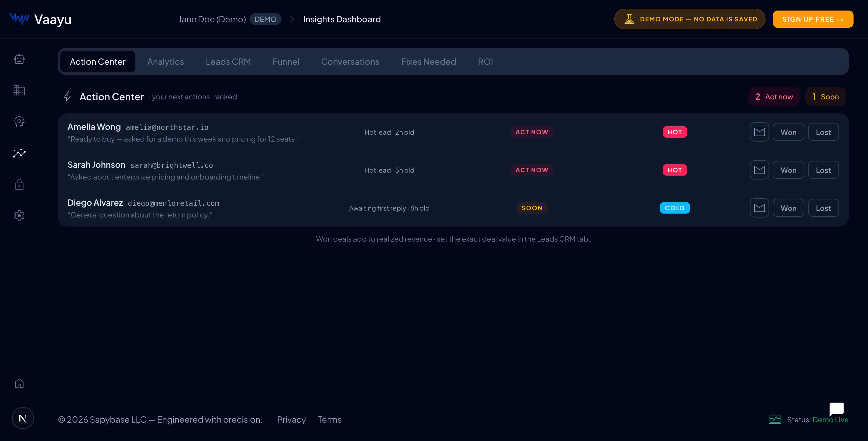Click the 1 Soon counter badge
Image resolution: width=868 pixels, height=441 pixels.
pos(826,97)
